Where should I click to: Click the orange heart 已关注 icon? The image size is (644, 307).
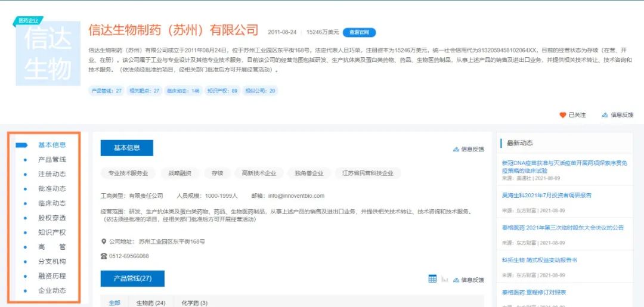pos(562,115)
